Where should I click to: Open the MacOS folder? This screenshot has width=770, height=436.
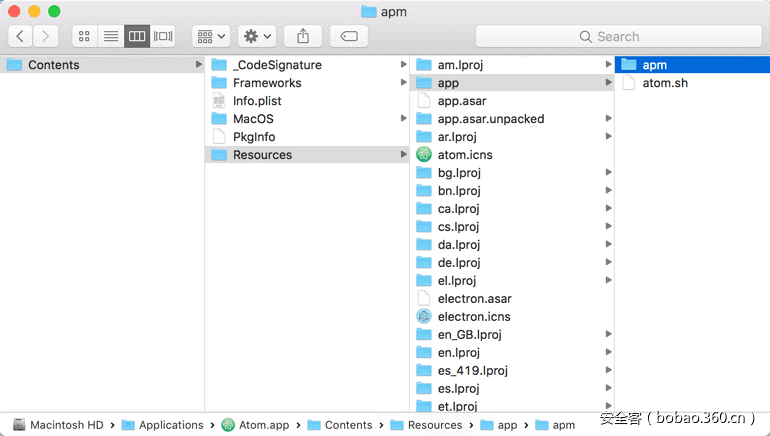[253, 119]
